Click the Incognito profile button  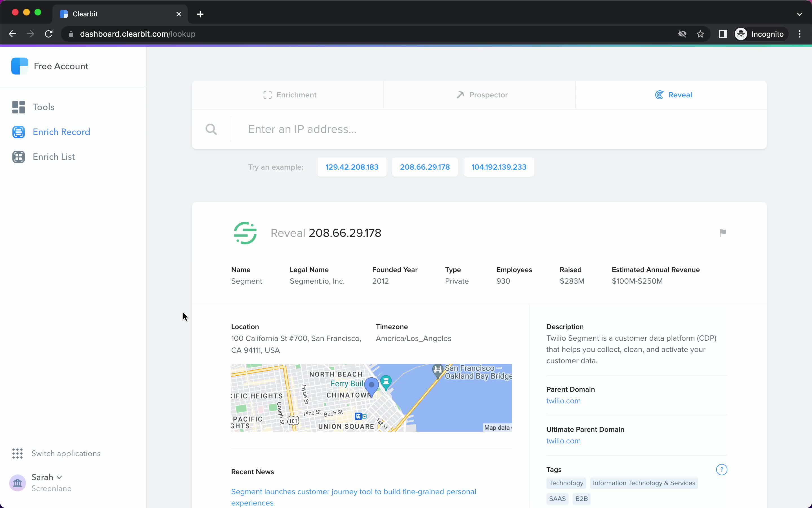[760, 34]
